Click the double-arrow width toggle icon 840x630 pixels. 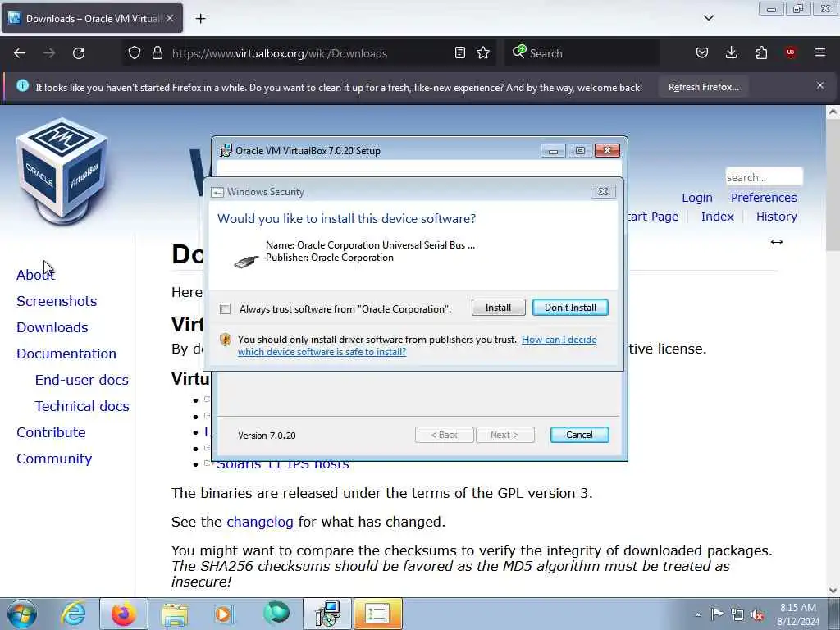pos(776,242)
